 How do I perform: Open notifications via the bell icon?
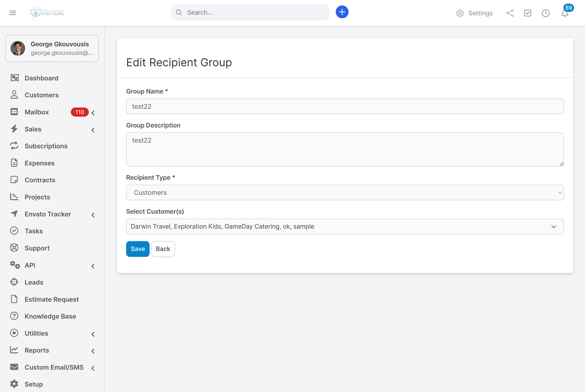(x=564, y=14)
